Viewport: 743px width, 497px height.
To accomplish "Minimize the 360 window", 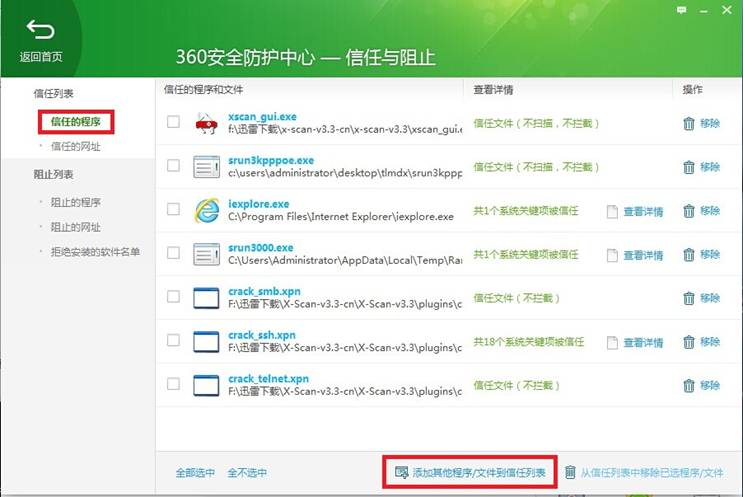I will [x=704, y=11].
